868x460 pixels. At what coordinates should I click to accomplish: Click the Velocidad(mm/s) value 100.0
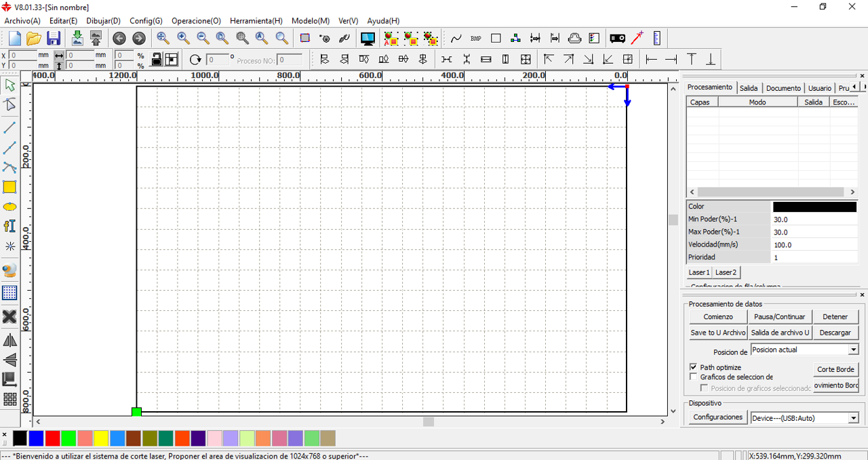pyautogui.click(x=815, y=245)
